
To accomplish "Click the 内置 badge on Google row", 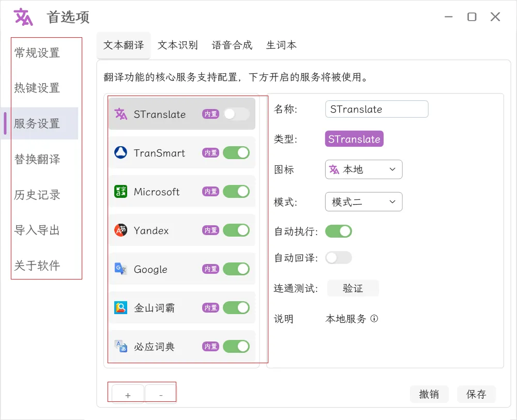I will point(211,269).
